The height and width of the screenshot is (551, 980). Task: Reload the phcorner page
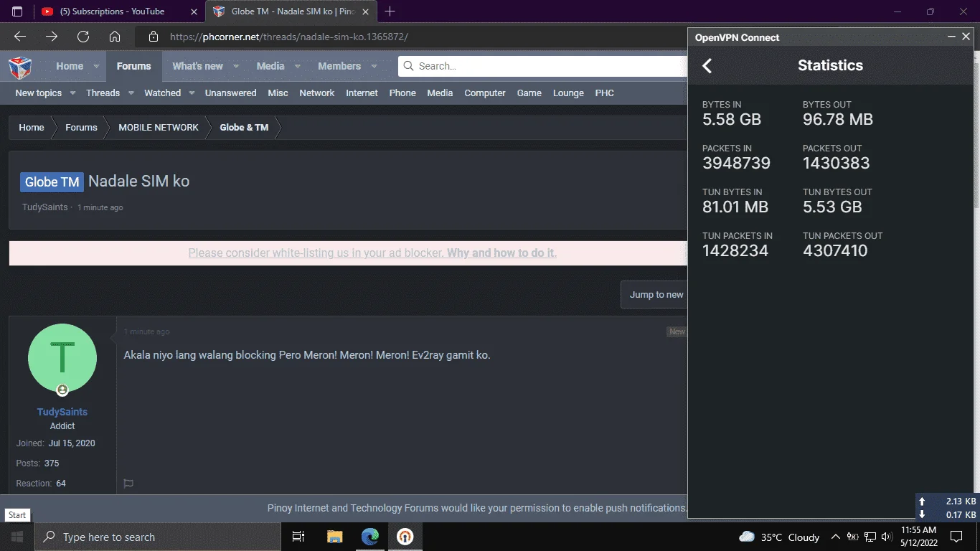pyautogui.click(x=83, y=37)
